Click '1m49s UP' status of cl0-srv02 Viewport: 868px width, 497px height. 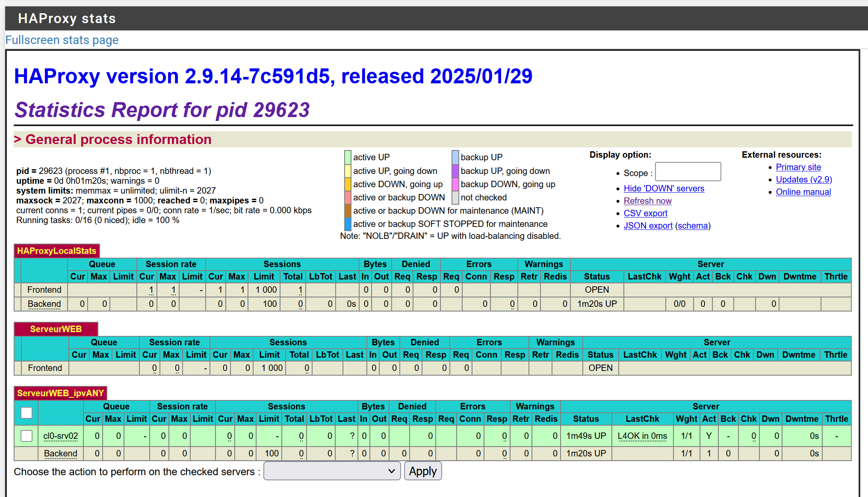pos(586,436)
